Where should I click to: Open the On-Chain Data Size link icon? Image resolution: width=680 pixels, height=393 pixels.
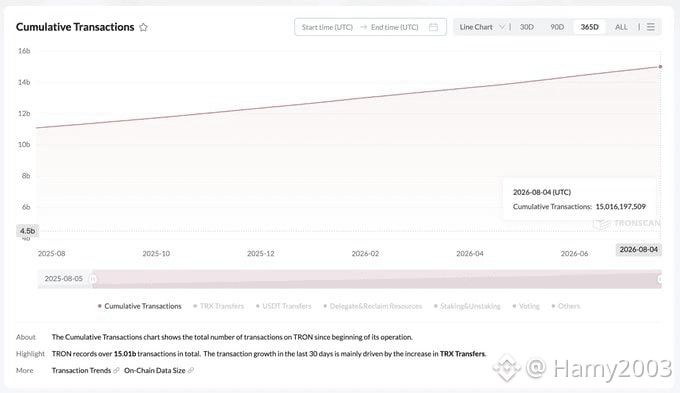(191, 370)
